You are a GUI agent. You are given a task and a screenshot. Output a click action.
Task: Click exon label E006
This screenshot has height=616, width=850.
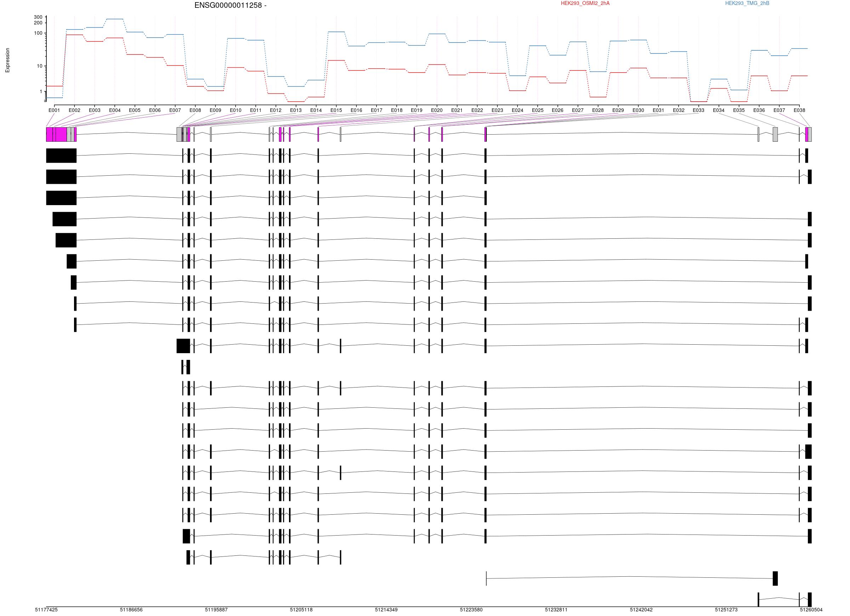tap(155, 110)
